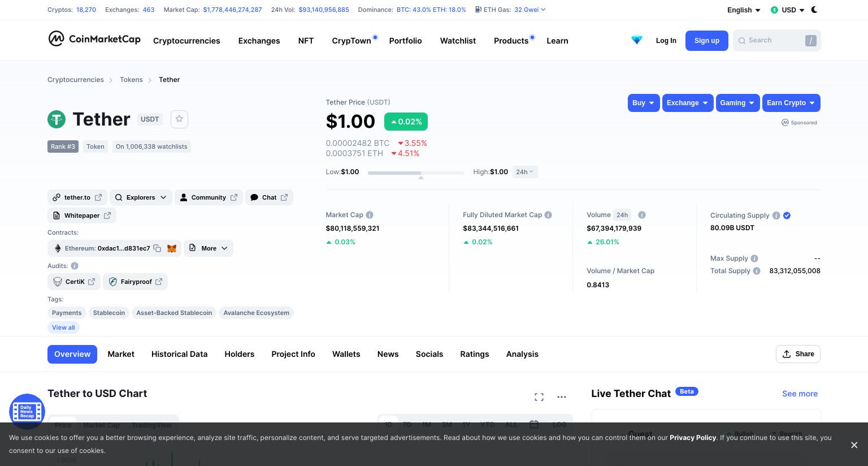
Task: Click Market Cap info icon
Action: [370, 215]
